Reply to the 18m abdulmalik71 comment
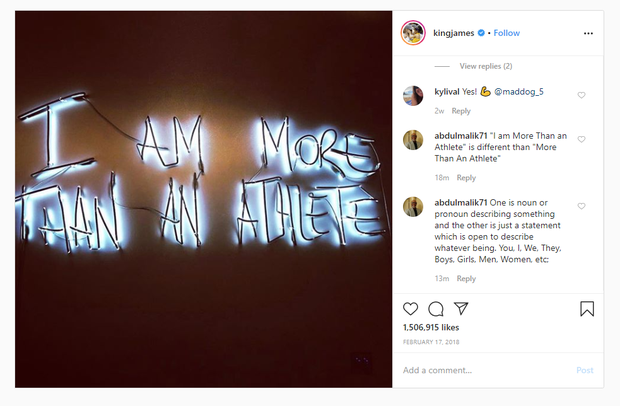Viewport: 620px width, 406px height. click(466, 178)
